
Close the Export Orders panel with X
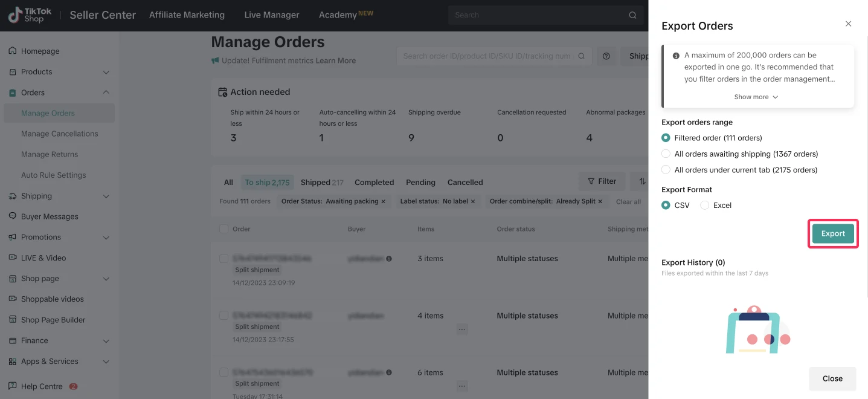[848, 24]
